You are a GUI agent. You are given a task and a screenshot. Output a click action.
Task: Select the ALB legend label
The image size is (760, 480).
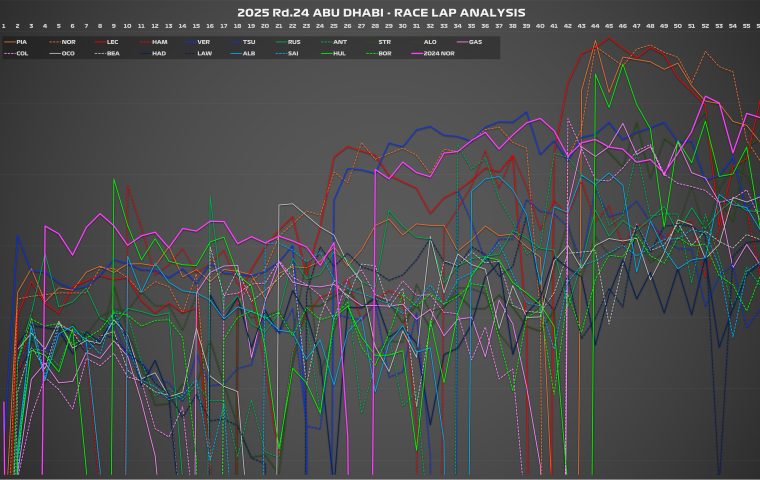[x=249, y=53]
